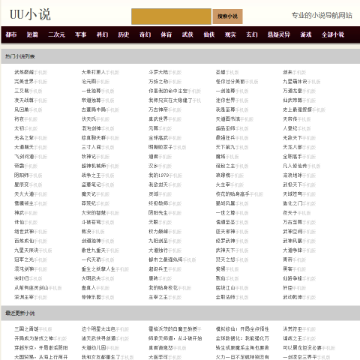Screen dimensions: 360x360
Task: Click the 手机版 link beside 全职法师
Action: [242, 296]
